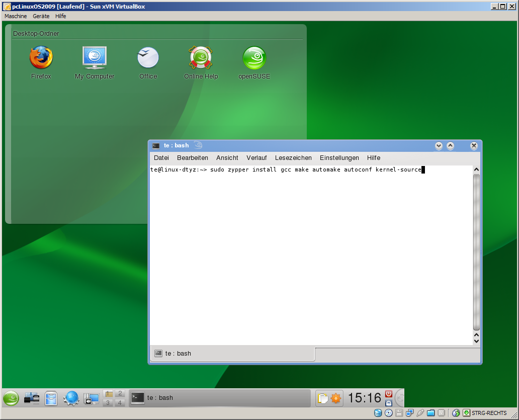Click the orange updater tray icon
519x420 pixels.
tap(336, 398)
